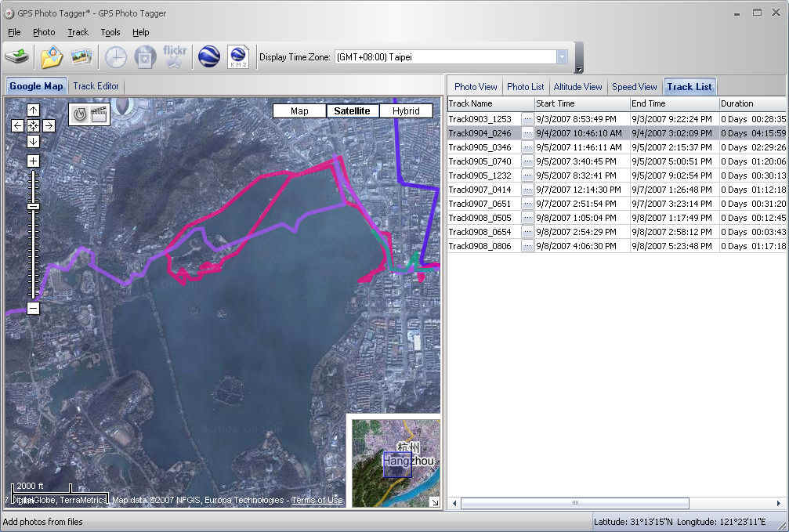Switch to the Photo View tab
Screen dimensions: 789x532
pyautogui.click(x=476, y=86)
